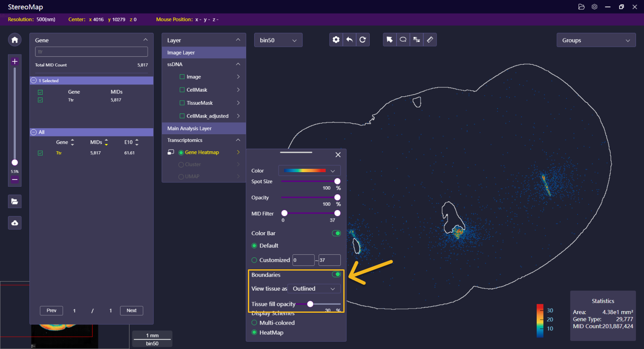This screenshot has width=644, height=349.
Task: Select the lasso selection tool
Action: [x=403, y=40]
